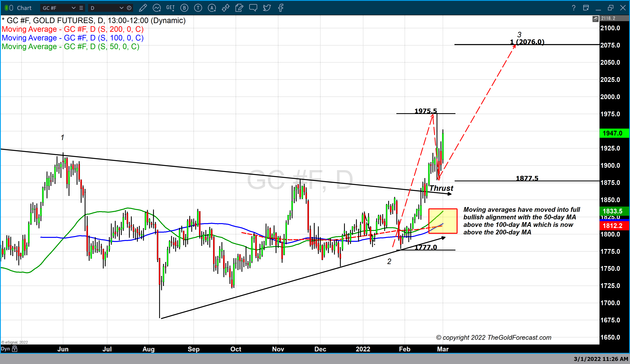630x364 pixels.
Task: Open the symbol list menu icon
Action: click(x=81, y=8)
